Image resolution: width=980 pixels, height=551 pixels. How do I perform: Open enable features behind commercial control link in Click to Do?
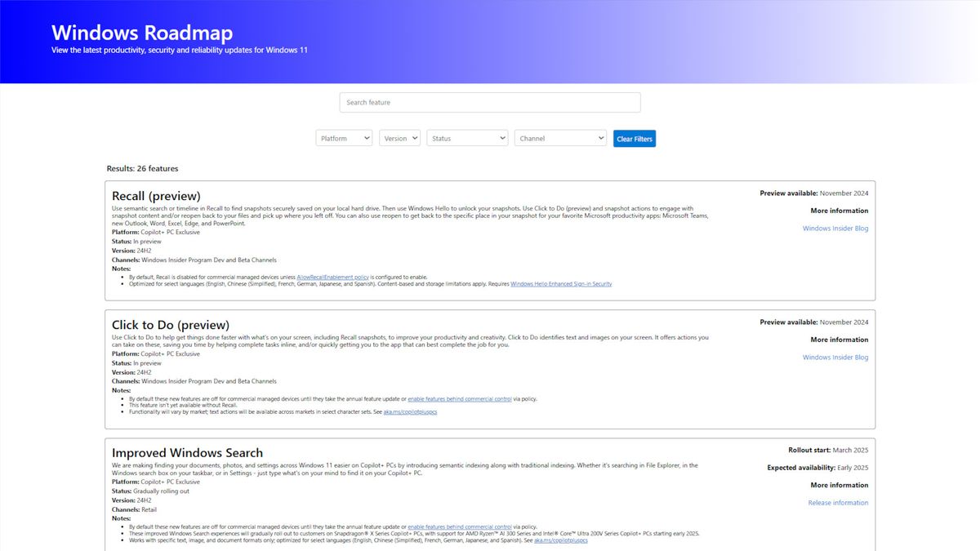460,399
